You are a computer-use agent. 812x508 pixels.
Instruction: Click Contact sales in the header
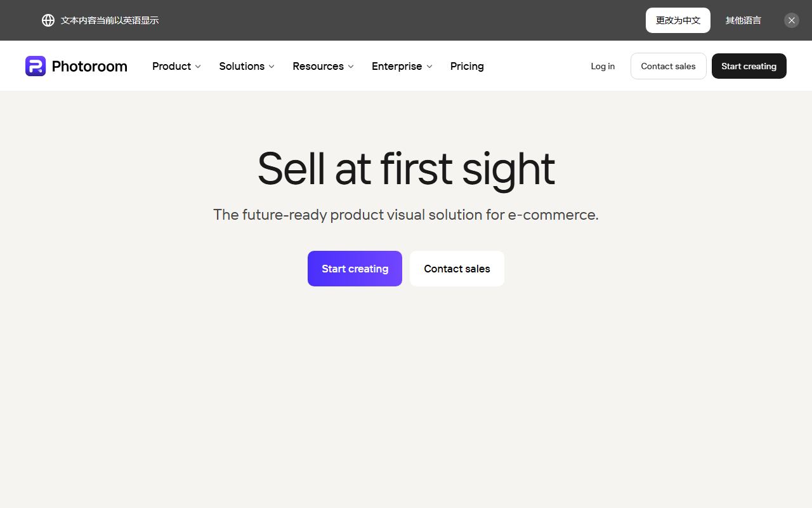click(668, 66)
